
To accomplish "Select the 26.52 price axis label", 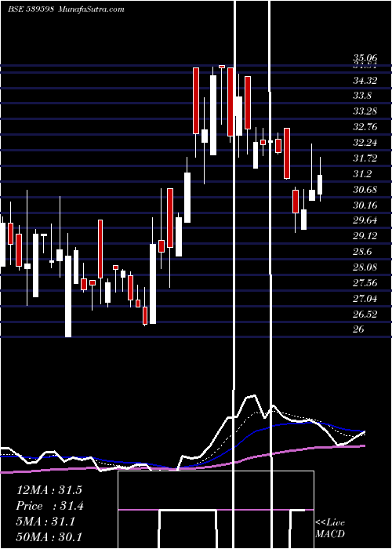I will (x=365, y=314).
